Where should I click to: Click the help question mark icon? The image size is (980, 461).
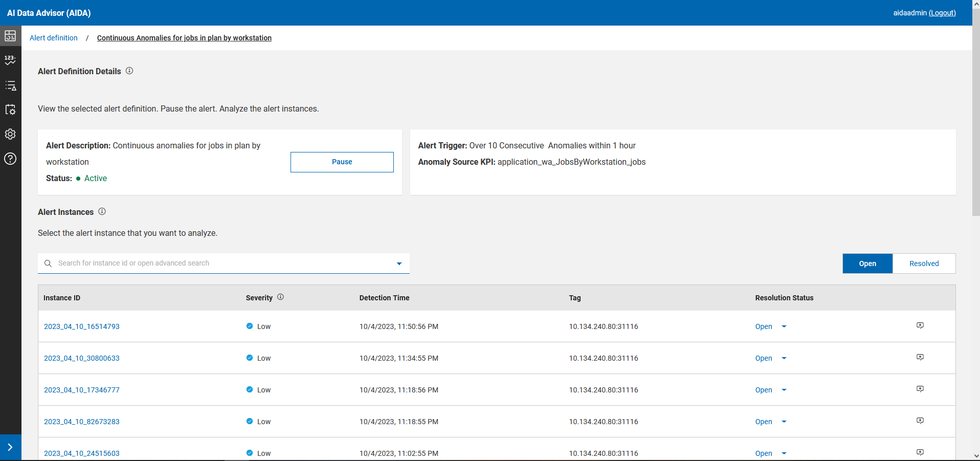10,159
